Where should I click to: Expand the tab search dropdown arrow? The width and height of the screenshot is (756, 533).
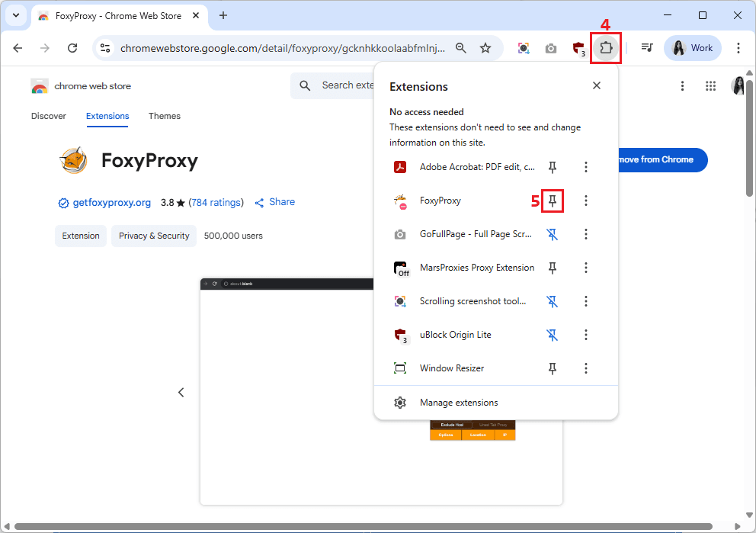pyautogui.click(x=16, y=15)
